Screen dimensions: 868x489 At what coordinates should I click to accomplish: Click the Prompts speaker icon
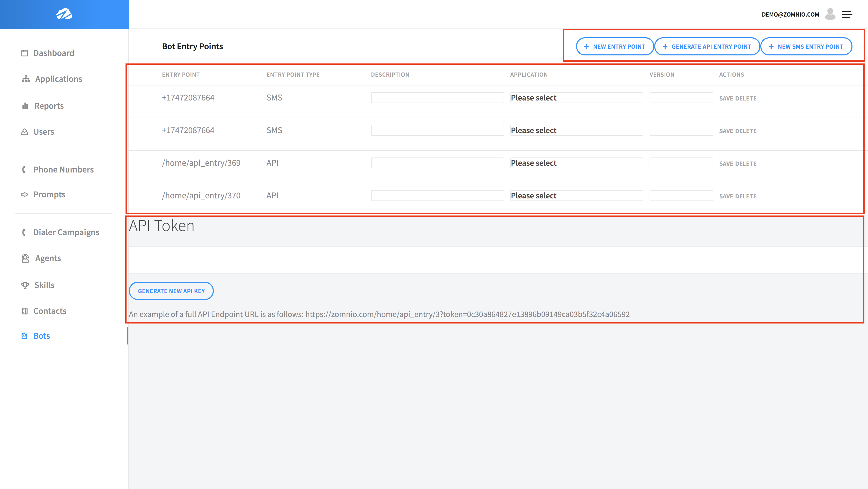[x=25, y=195]
